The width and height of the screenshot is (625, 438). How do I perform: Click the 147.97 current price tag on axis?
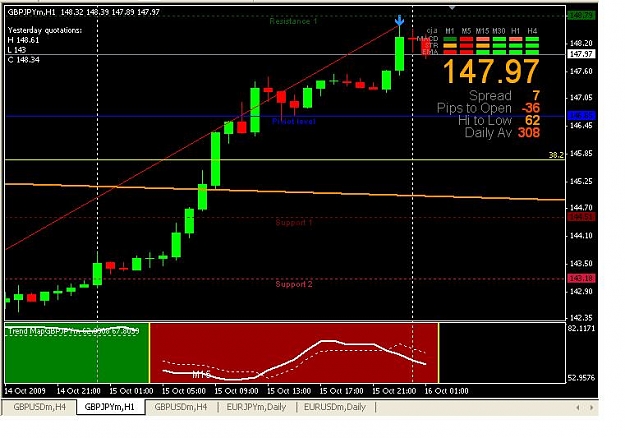click(x=581, y=54)
